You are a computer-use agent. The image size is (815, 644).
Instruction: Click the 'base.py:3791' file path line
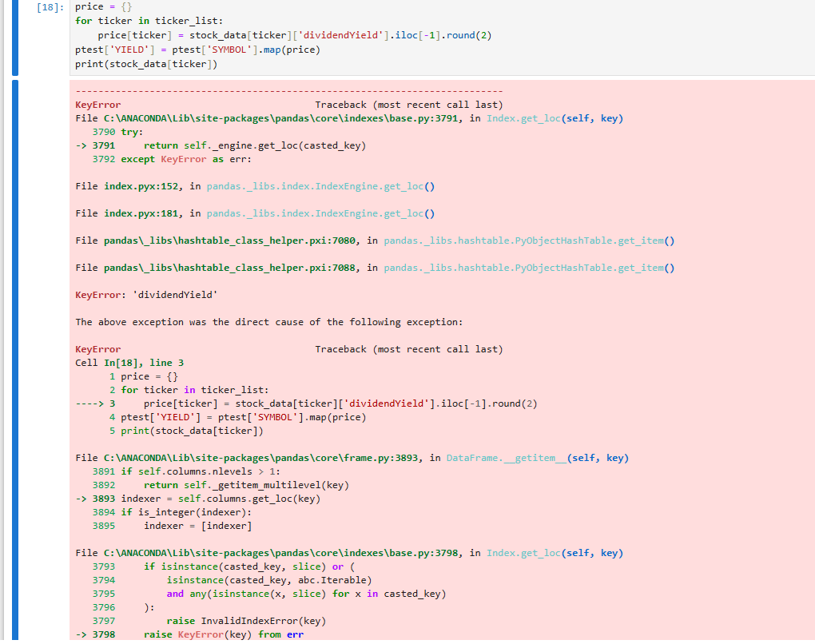[348, 118]
